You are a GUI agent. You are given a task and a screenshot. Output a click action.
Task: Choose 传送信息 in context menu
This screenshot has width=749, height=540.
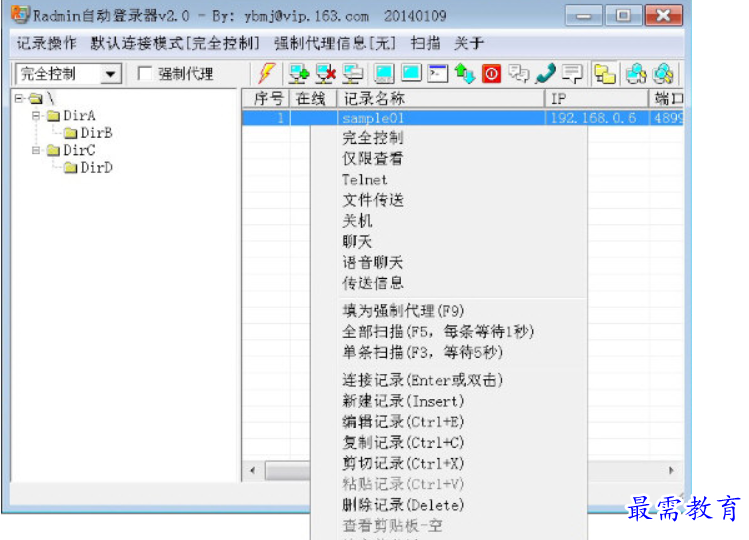(x=449, y=283)
